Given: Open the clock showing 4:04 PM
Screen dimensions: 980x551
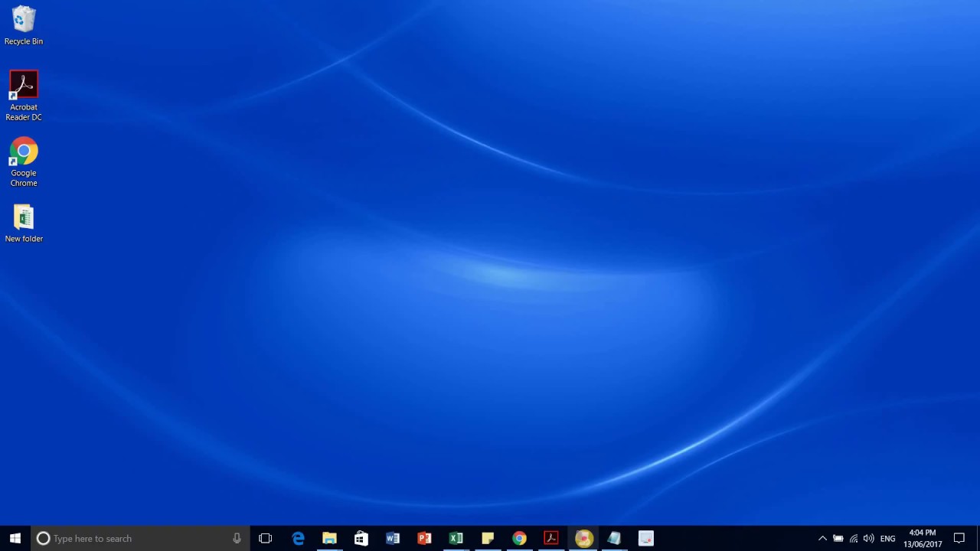Looking at the screenshot, I should [923, 538].
